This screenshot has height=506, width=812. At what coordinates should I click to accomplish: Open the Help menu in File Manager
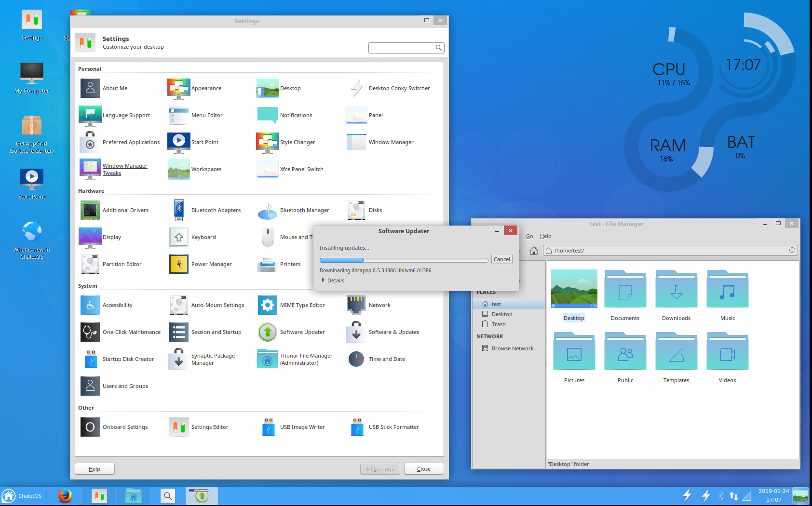pyautogui.click(x=545, y=237)
